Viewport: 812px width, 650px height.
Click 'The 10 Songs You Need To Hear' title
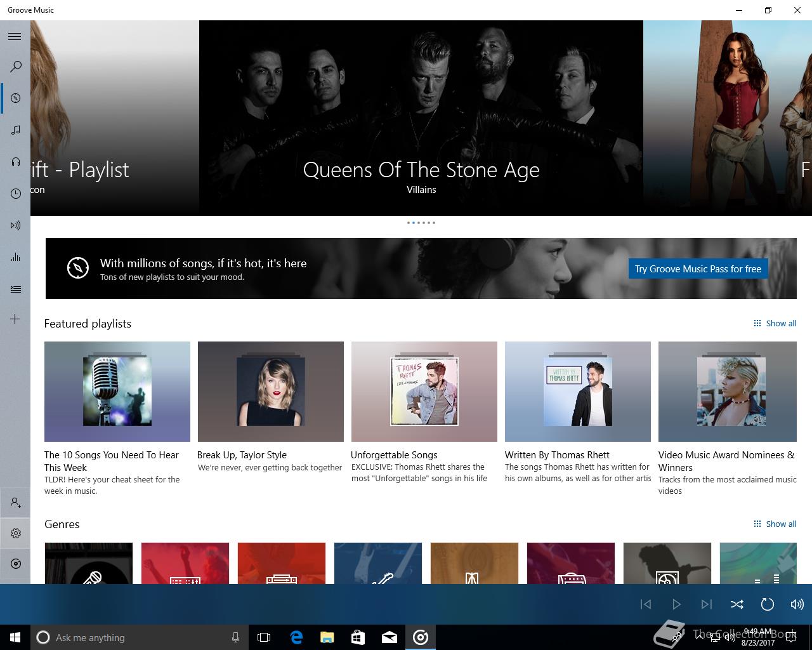coord(112,461)
